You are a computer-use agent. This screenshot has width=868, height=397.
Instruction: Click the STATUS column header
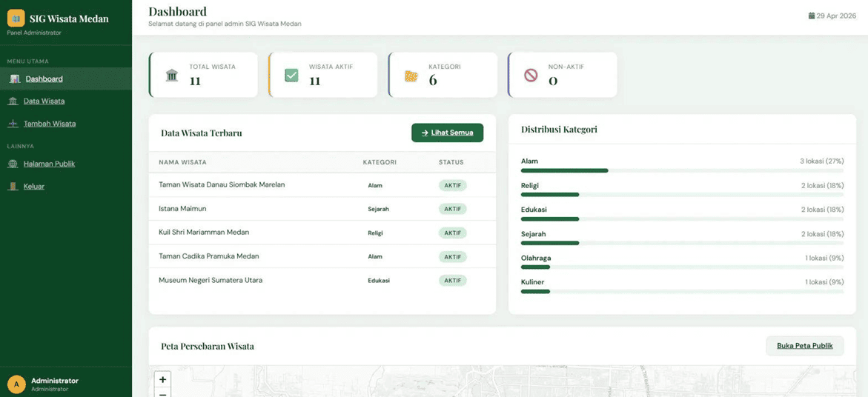pyautogui.click(x=451, y=162)
